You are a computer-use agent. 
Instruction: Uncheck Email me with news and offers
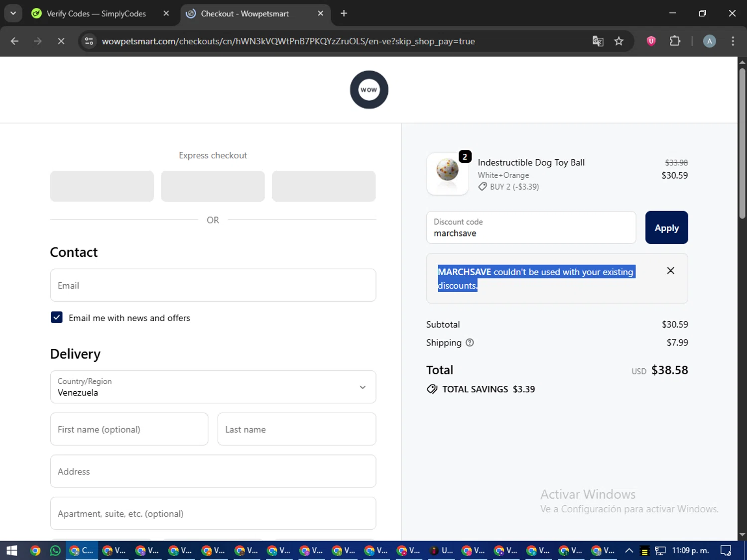pos(57,318)
